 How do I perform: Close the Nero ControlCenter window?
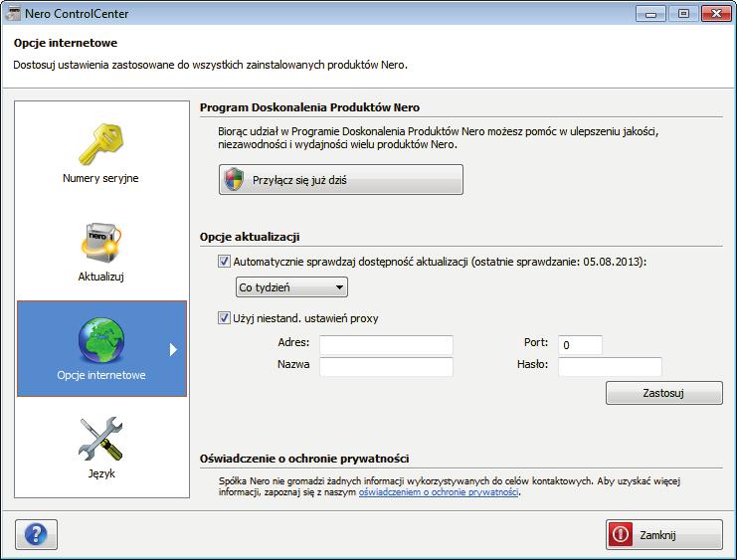[x=716, y=14]
